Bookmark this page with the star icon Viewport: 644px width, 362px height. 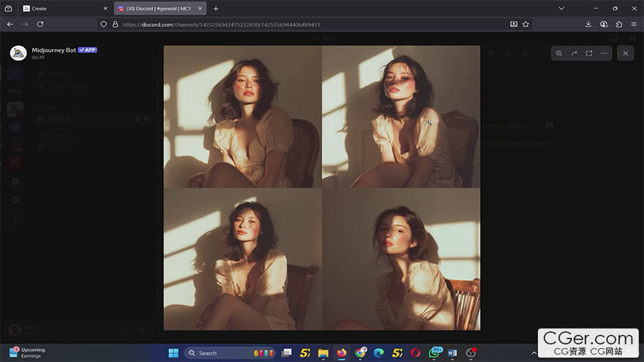point(525,25)
